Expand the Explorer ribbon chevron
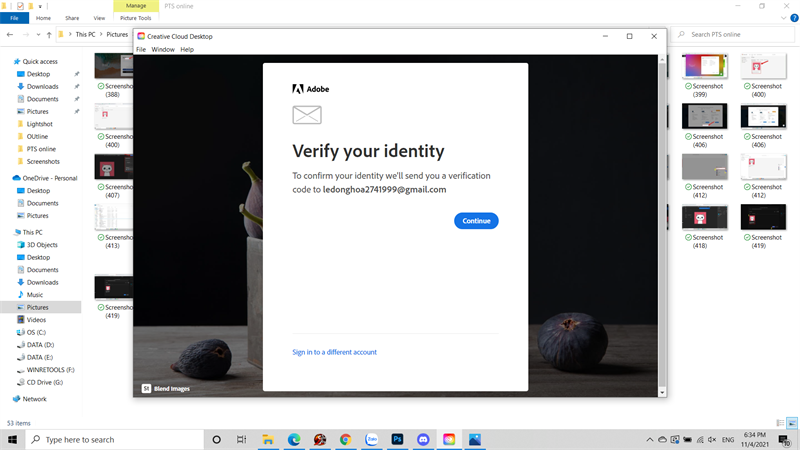Screen dimensions: 800x450 (783, 18)
